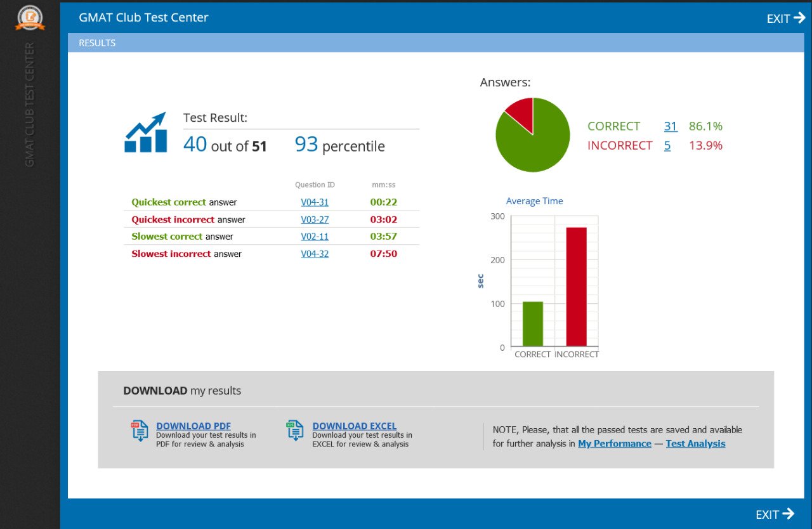Exit using the top EXIT arrow
The image size is (812, 529).
click(x=786, y=18)
